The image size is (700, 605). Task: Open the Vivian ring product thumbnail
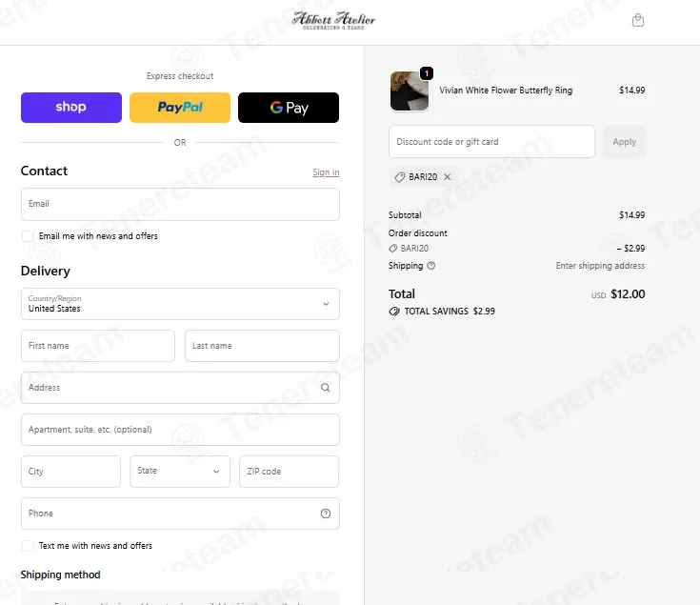tap(410, 91)
